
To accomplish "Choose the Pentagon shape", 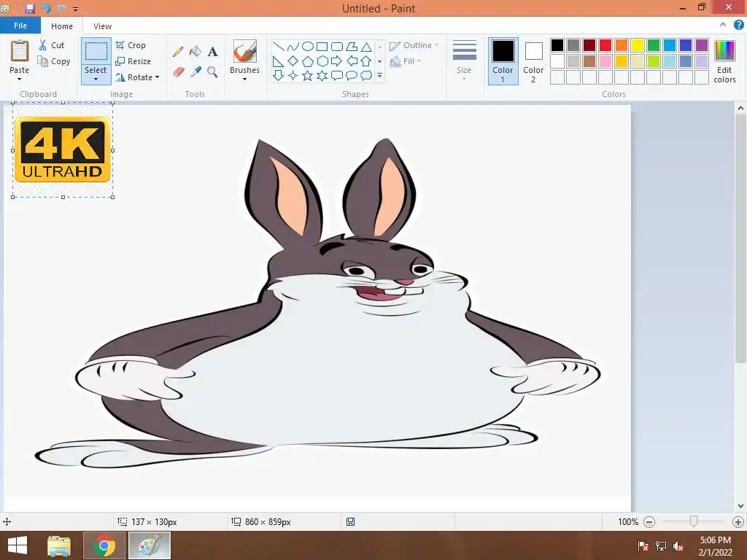I will point(308,61).
